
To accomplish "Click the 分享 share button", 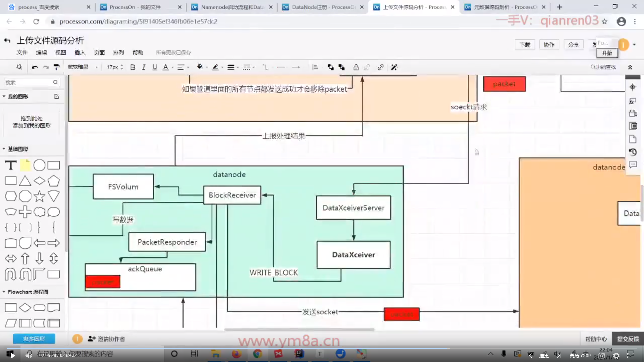I will [573, 45].
